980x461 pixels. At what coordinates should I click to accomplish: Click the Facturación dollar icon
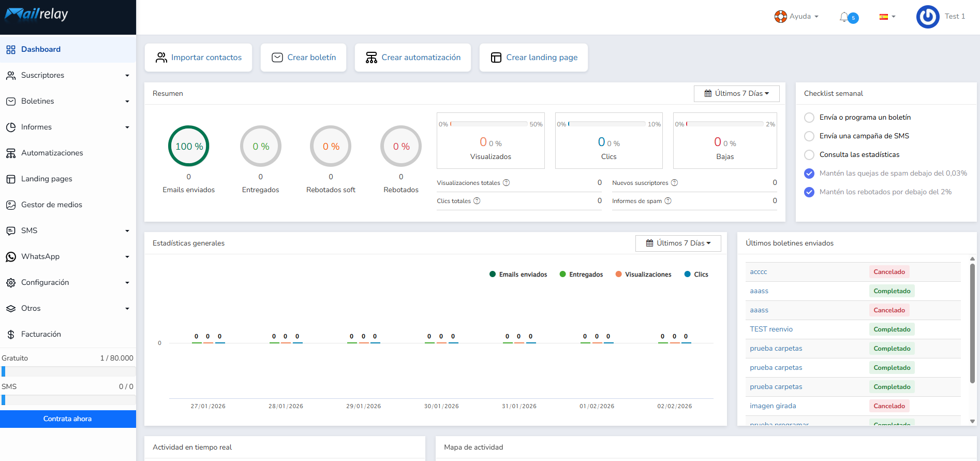coord(10,335)
